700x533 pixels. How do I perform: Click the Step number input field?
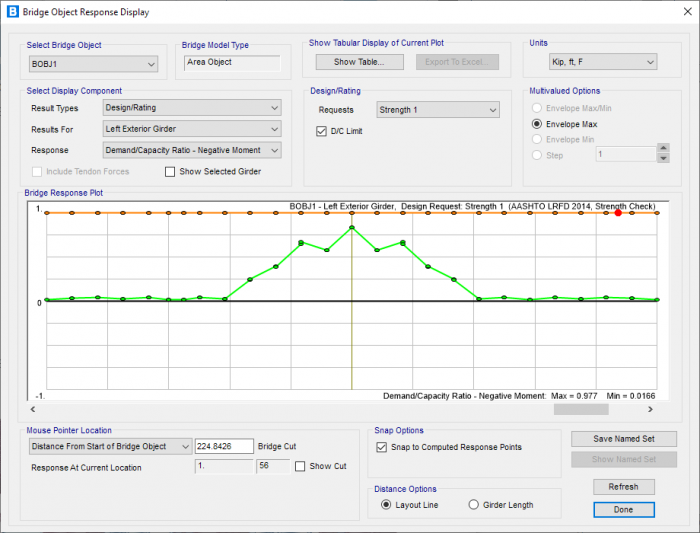pyautogui.click(x=626, y=154)
